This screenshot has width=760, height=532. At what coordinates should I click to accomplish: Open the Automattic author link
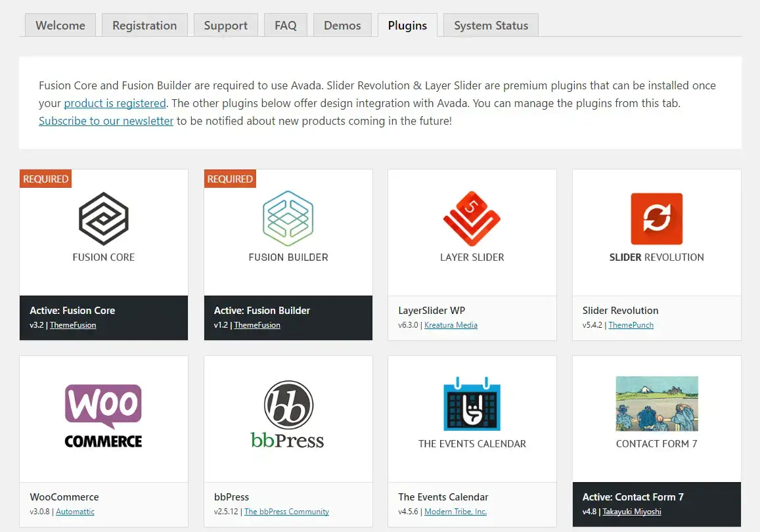click(75, 512)
